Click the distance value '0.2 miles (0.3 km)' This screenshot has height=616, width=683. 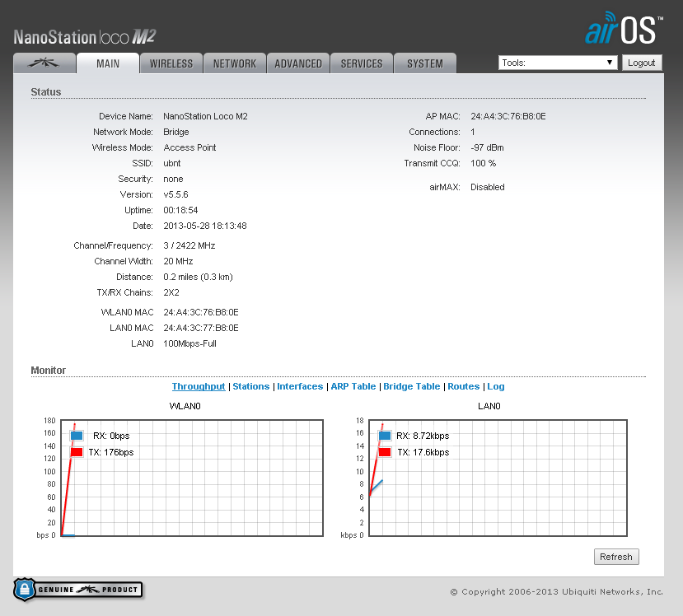point(199,277)
